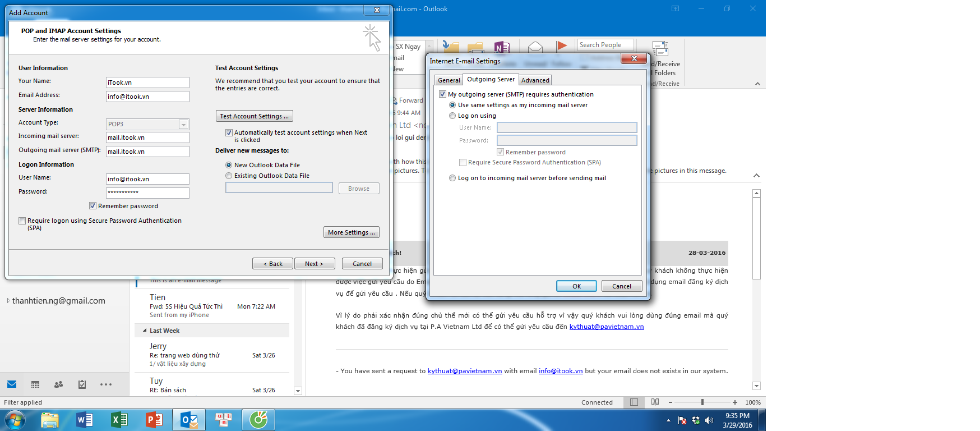Screen dimensions: 980x431
Task: Click the OneNote icon in Outlook ribbon
Action: coord(502,47)
